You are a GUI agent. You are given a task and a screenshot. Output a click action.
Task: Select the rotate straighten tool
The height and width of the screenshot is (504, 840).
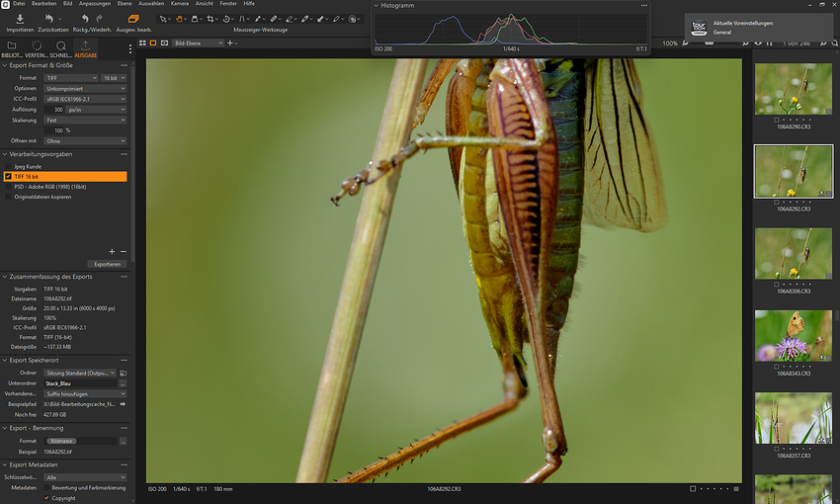pos(226,19)
